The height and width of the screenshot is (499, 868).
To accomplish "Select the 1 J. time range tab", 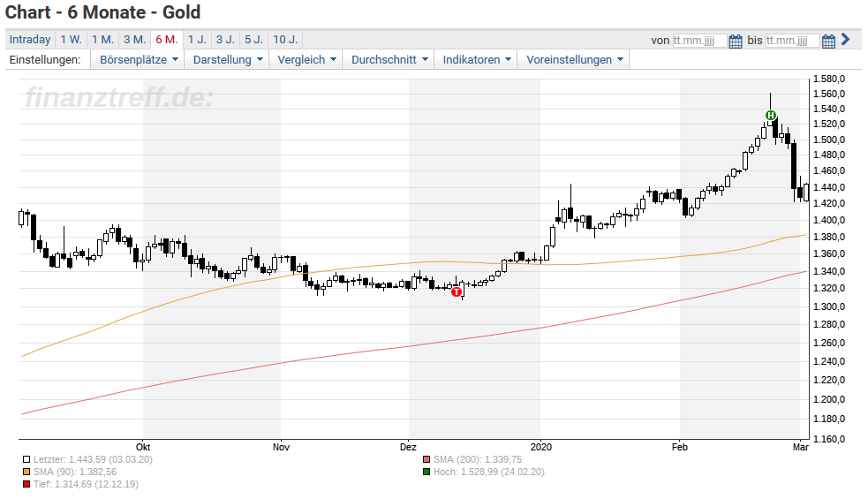I will 197,40.
